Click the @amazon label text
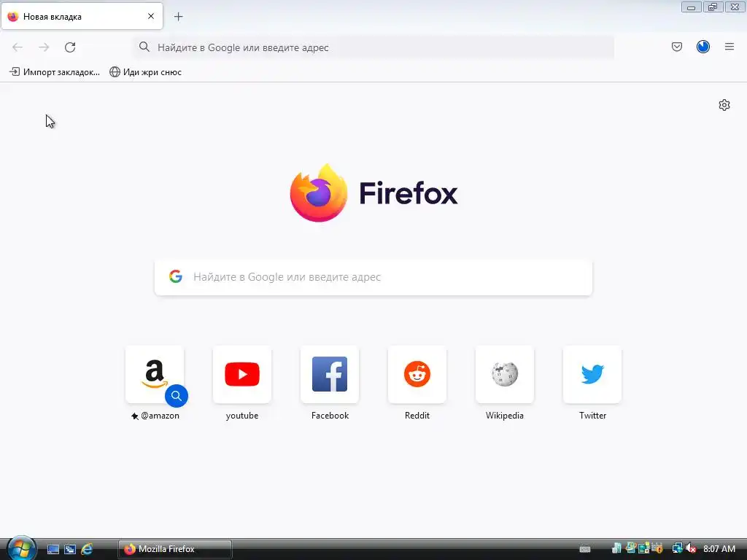The width and height of the screenshot is (747, 560). 160,416
